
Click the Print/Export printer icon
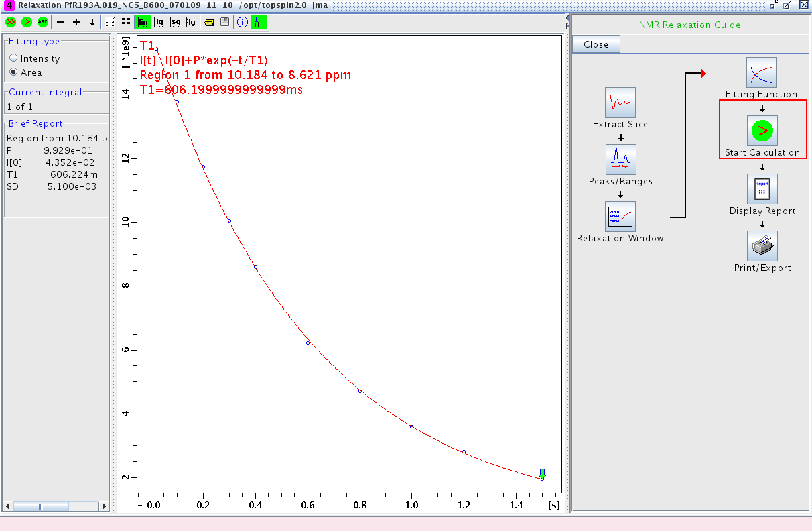point(762,246)
